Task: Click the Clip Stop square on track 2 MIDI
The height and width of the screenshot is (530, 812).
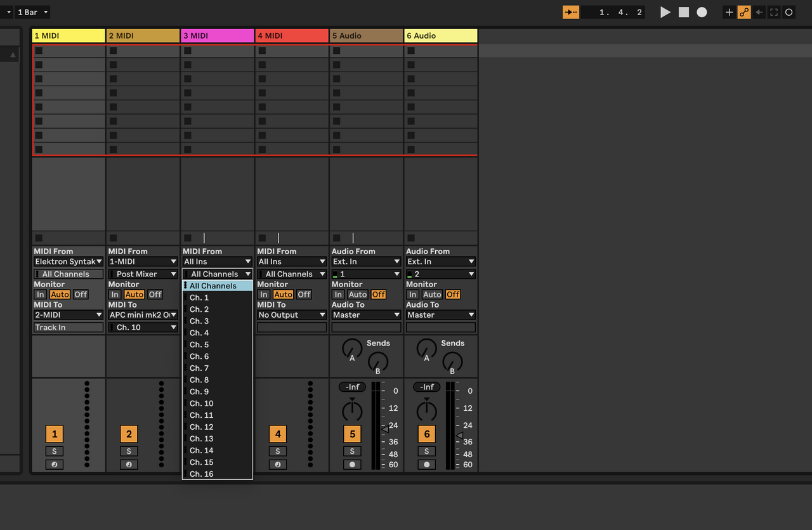Action: pos(113,238)
